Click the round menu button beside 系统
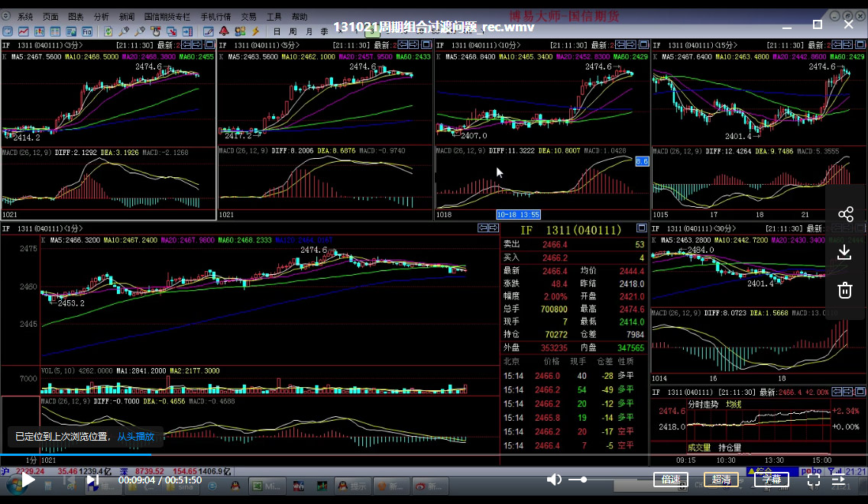 tap(6, 17)
